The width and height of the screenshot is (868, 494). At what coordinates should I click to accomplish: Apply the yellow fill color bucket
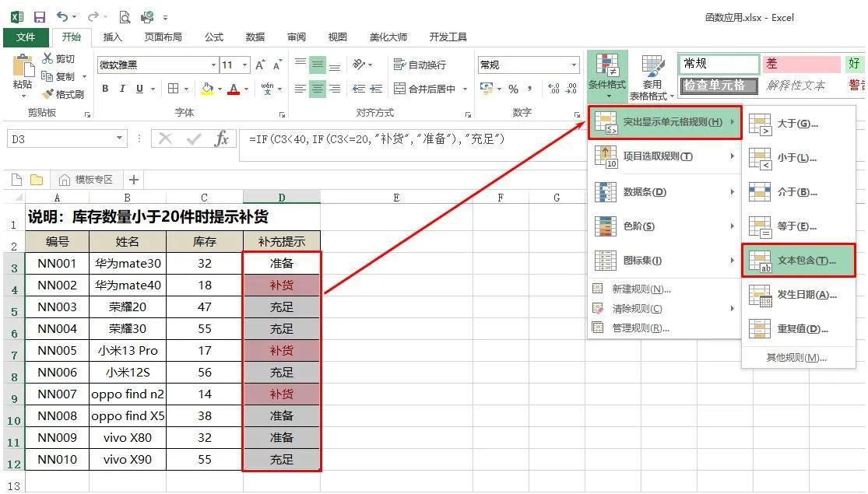coord(208,89)
